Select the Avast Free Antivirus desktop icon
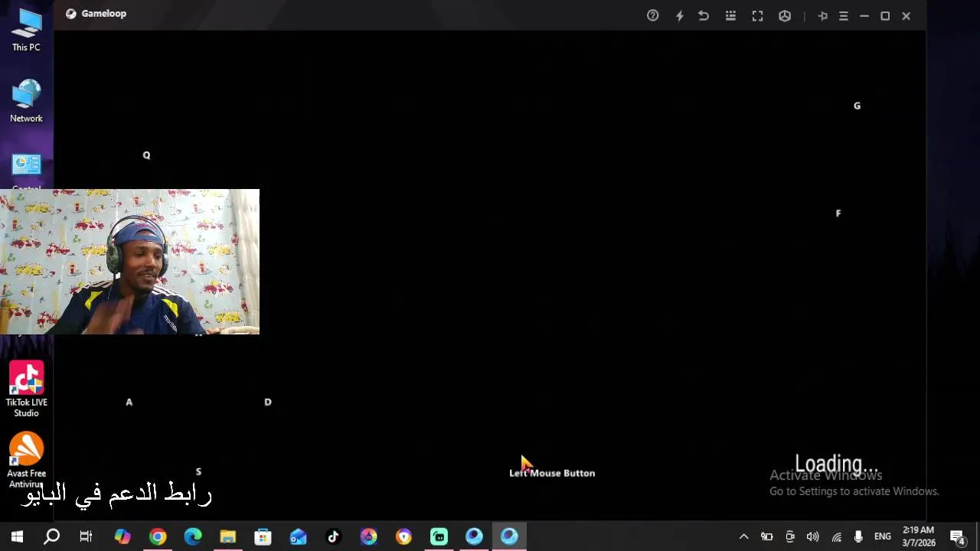Viewport: 980px width, 551px height. coord(26,461)
